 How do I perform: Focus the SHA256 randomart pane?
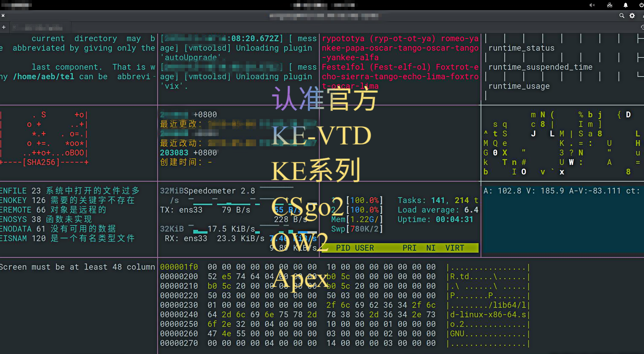coord(78,143)
